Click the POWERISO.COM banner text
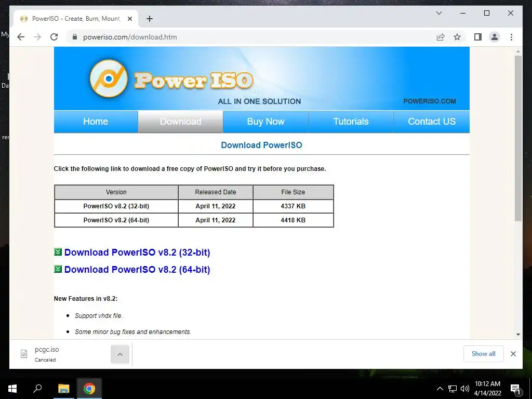532x399 pixels. click(430, 101)
